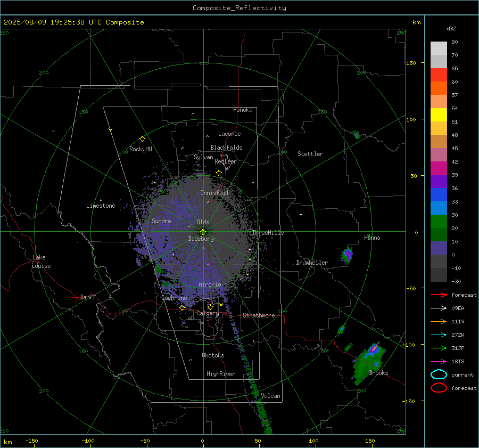The height and width of the screenshot is (448, 479).
Task: Click the yellow 51 dBZ color swatch
Action: click(439, 115)
